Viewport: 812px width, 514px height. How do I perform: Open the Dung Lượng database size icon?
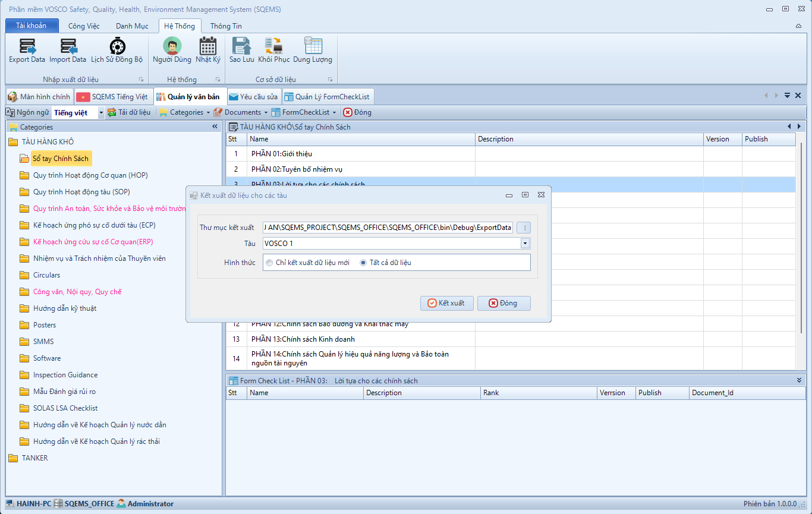tap(313, 50)
